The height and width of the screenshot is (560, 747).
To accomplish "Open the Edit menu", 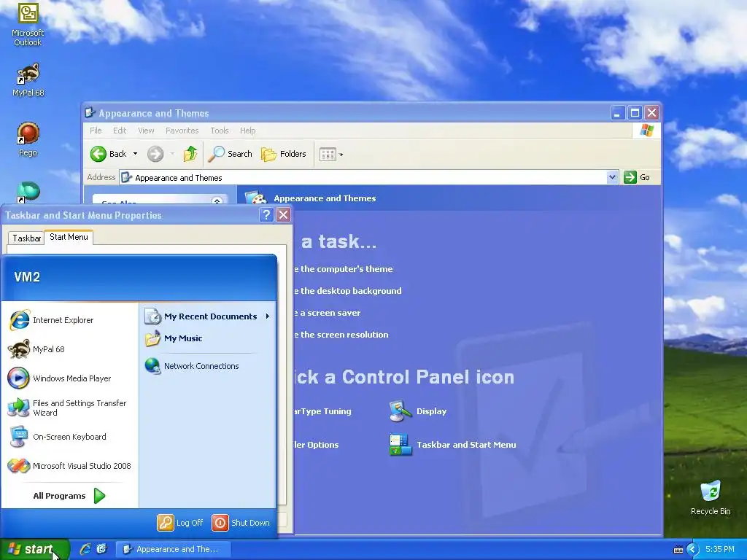I will [x=120, y=131].
